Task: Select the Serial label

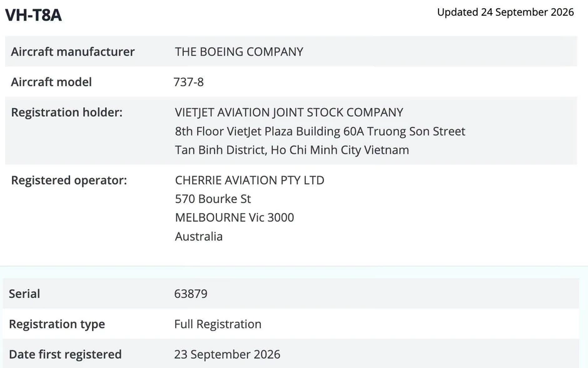Action: [24, 294]
